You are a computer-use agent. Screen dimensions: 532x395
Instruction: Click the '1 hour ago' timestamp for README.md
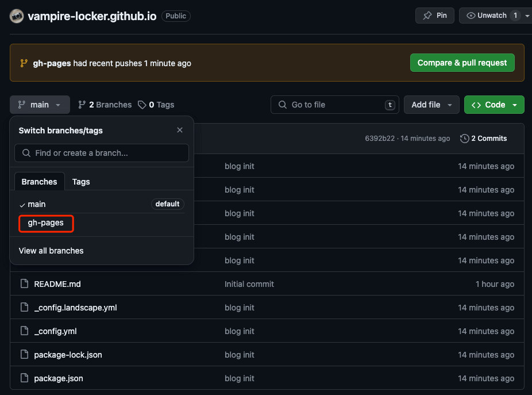point(495,284)
